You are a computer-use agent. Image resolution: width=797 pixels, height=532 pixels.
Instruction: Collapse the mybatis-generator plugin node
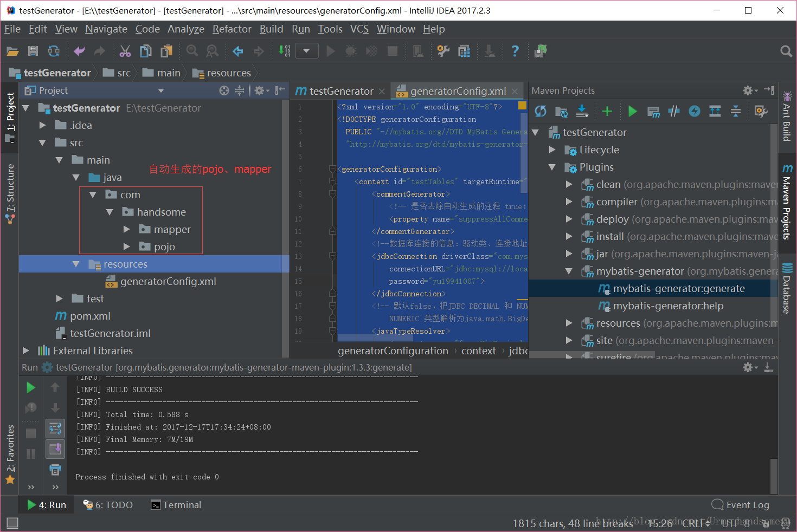point(569,271)
